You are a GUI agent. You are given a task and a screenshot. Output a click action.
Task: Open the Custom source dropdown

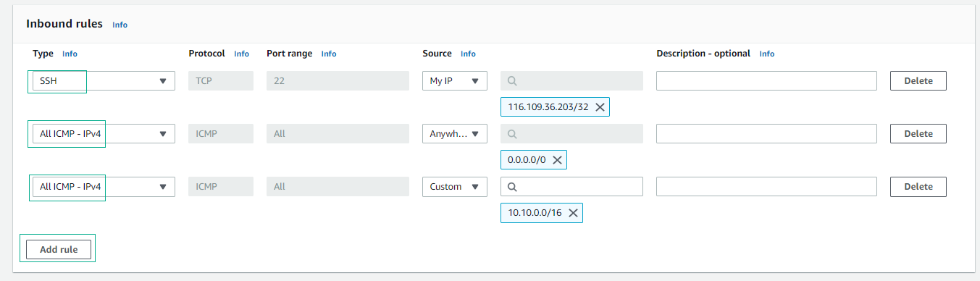pos(455,186)
